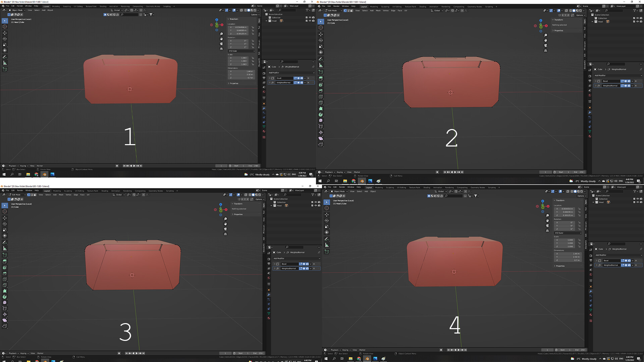Viewport: 644px width, 362px height.
Task: Click the Options button in the viewport header
Action: click(x=253, y=15)
